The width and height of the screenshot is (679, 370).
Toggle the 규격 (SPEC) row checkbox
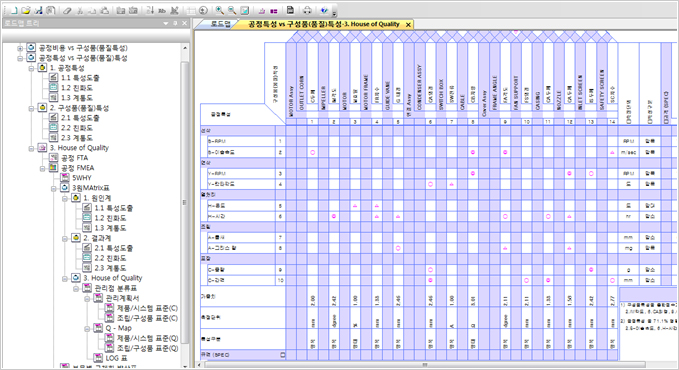coord(283,355)
